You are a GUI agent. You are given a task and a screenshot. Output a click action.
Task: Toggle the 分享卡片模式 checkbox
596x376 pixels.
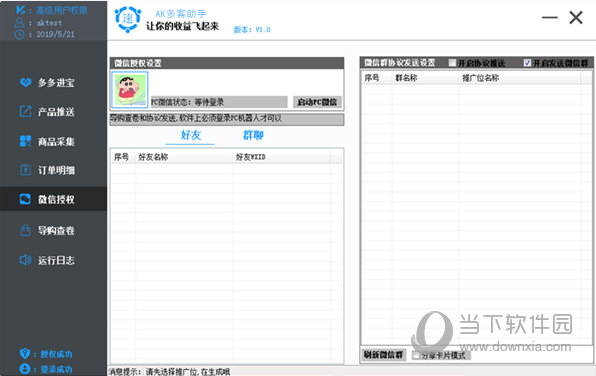coord(416,355)
